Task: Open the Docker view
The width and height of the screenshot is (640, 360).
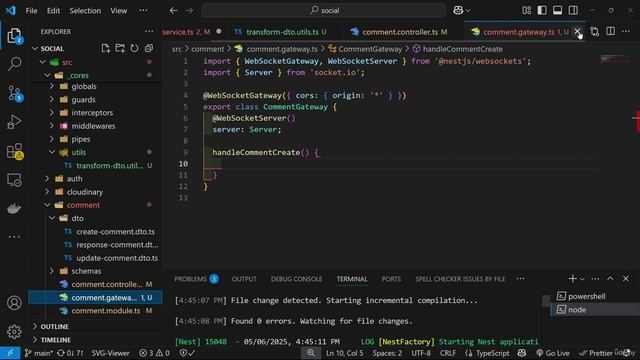Action: pos(14,209)
